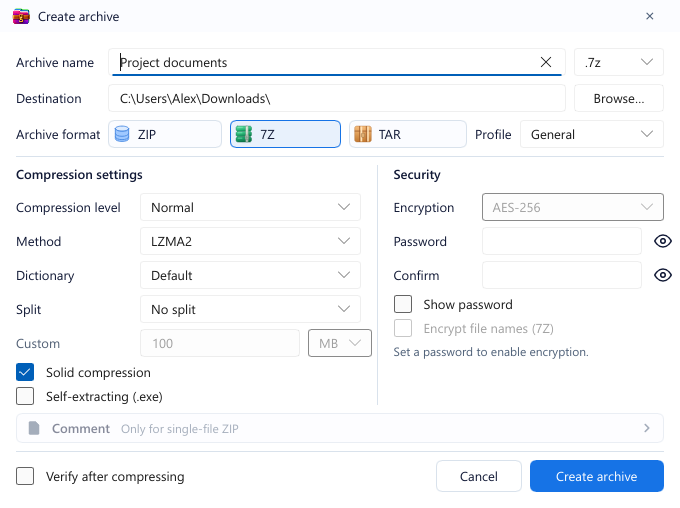Open the Method dropdown showing LZMA2
The width and height of the screenshot is (680, 508).
250,241
